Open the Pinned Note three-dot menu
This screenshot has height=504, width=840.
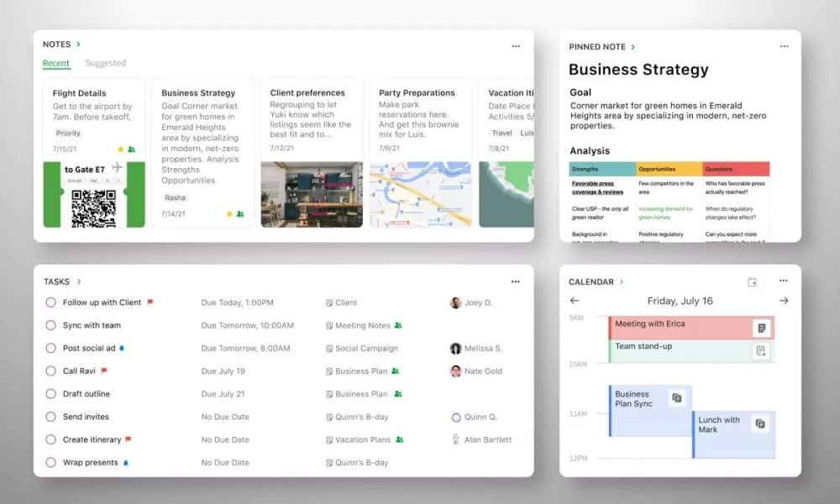coord(784,46)
